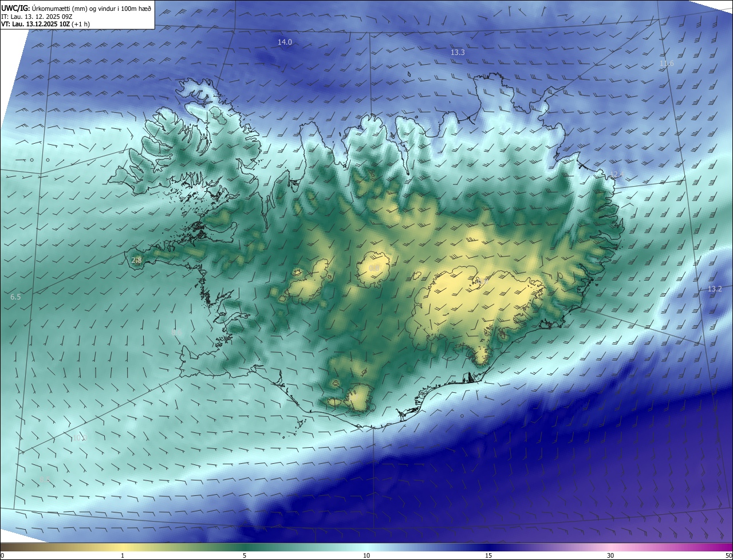Click the 2.8 value label on the peninsula tip
The height and width of the screenshot is (560, 733).
click(x=136, y=261)
